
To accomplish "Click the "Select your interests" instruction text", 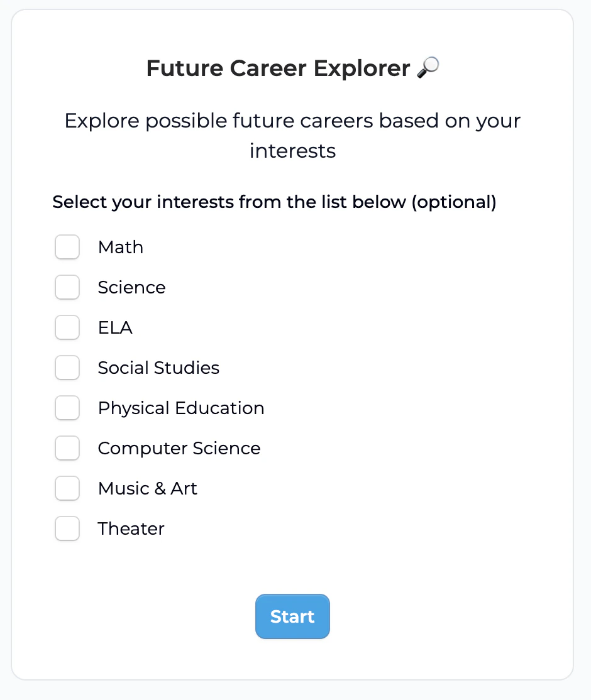I will click(x=274, y=202).
